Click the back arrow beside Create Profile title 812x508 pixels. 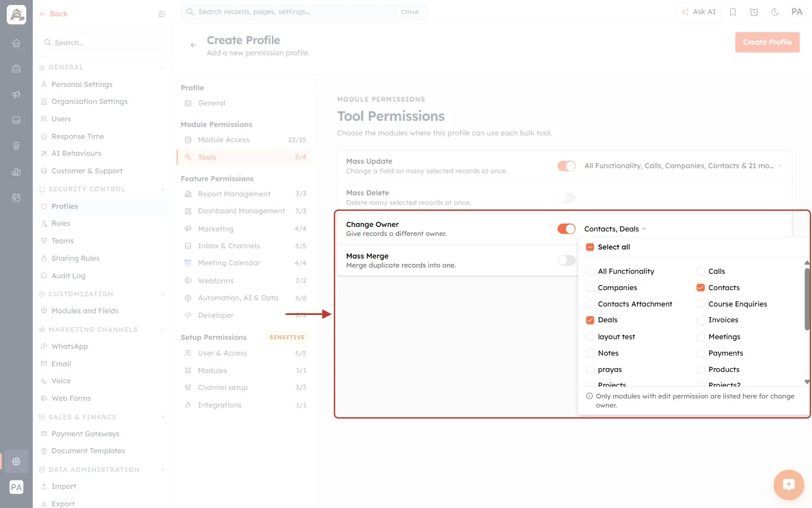pyautogui.click(x=193, y=45)
